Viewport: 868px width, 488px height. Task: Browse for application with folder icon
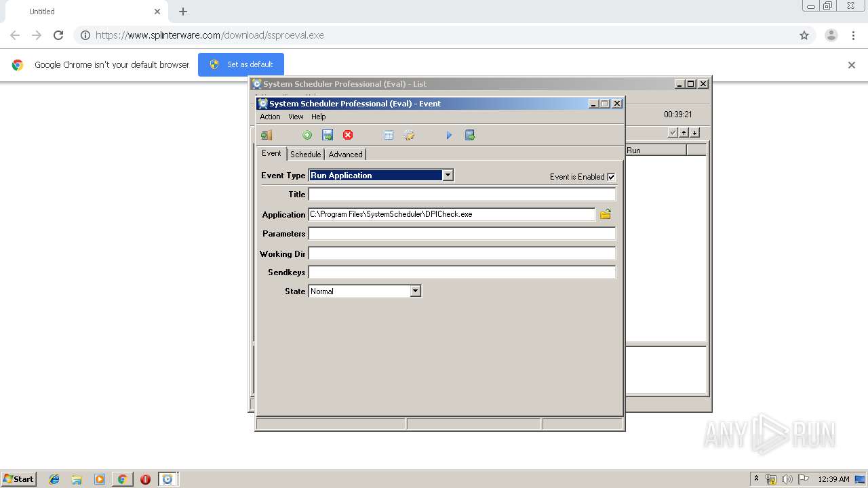click(x=606, y=214)
